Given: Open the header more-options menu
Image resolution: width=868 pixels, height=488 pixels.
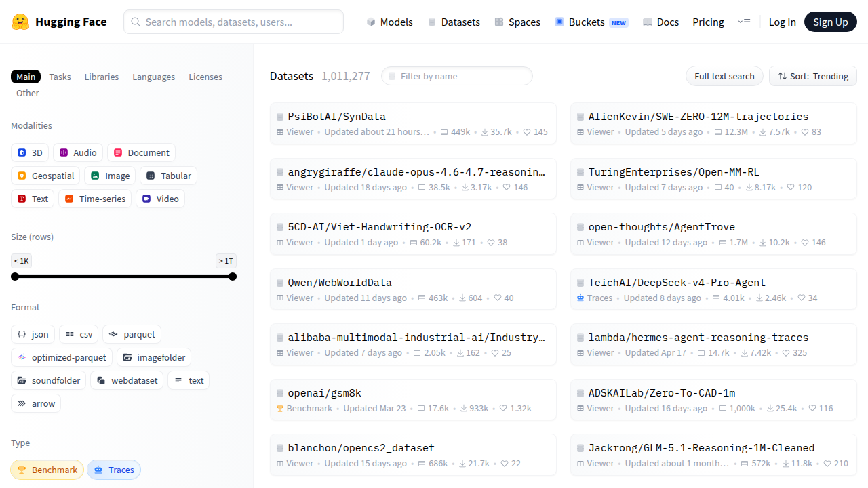Looking at the screenshot, I should coord(744,22).
